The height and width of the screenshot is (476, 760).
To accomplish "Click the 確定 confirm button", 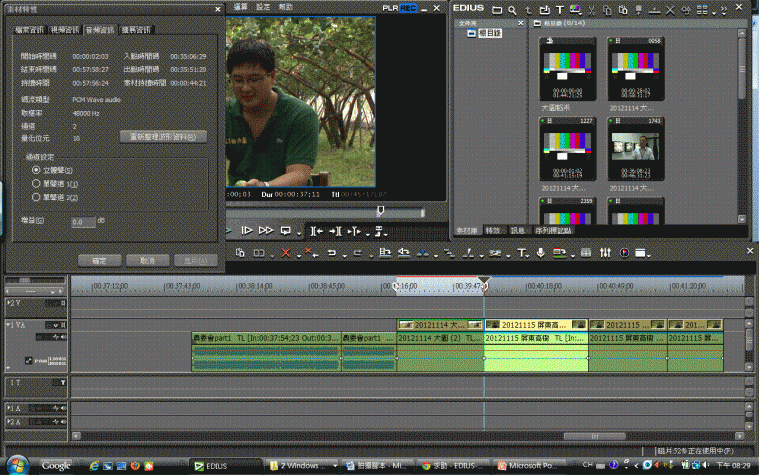I will point(99,260).
